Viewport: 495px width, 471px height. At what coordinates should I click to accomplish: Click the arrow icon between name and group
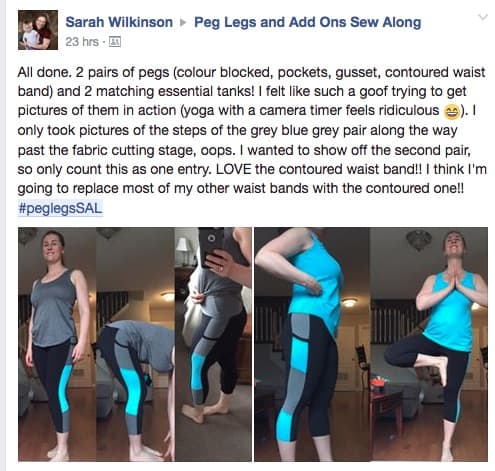click(x=183, y=23)
